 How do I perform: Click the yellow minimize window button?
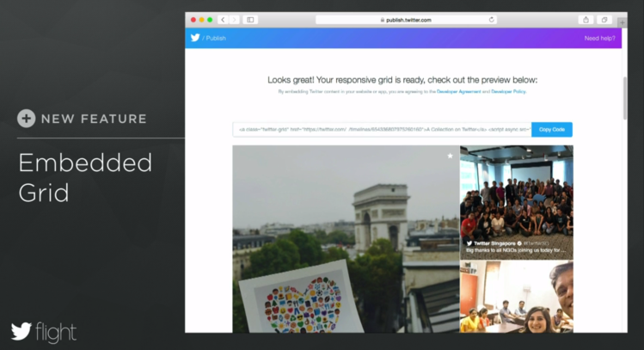[x=202, y=20]
